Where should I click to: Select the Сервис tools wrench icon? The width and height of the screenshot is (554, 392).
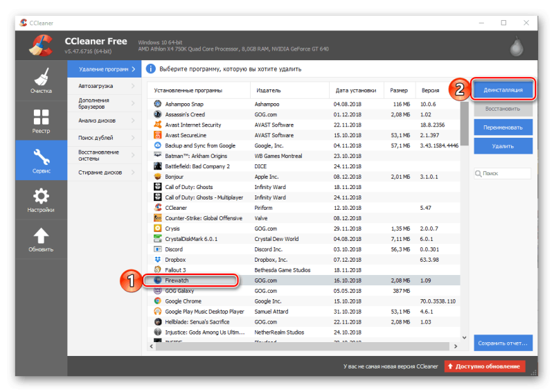pyautogui.click(x=41, y=157)
